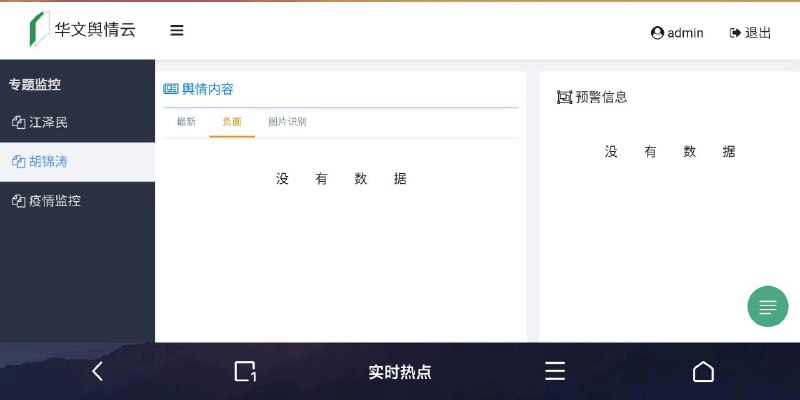
Task: Click the 舆情内容 panel title
Action: pyautogui.click(x=208, y=89)
